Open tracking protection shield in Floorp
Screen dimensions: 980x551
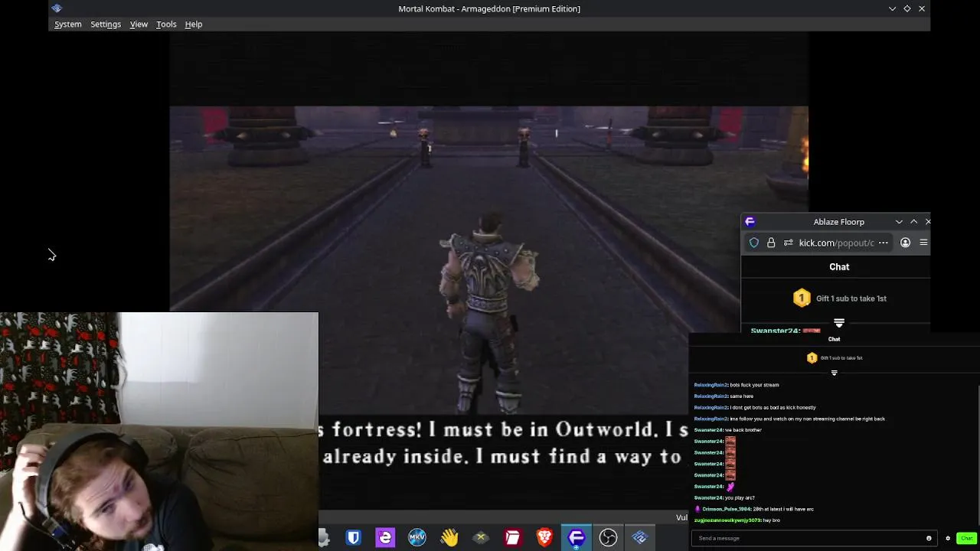point(754,243)
